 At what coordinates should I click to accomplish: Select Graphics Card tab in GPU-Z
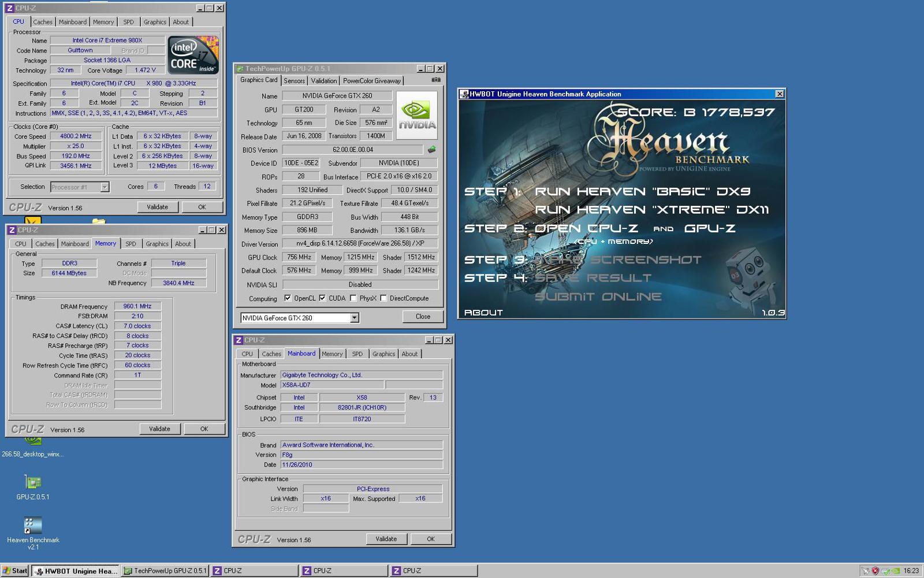tap(259, 80)
